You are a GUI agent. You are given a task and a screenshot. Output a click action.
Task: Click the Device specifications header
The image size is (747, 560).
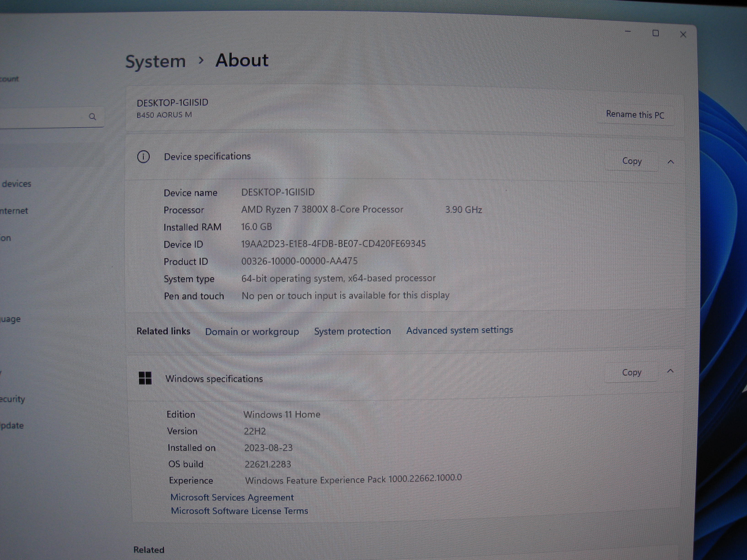(x=207, y=157)
